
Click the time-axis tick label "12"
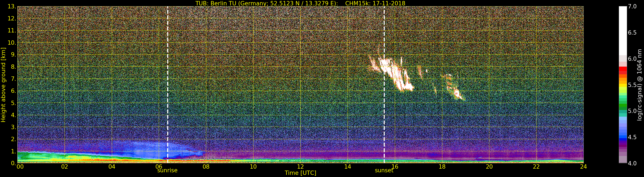pos(300,167)
